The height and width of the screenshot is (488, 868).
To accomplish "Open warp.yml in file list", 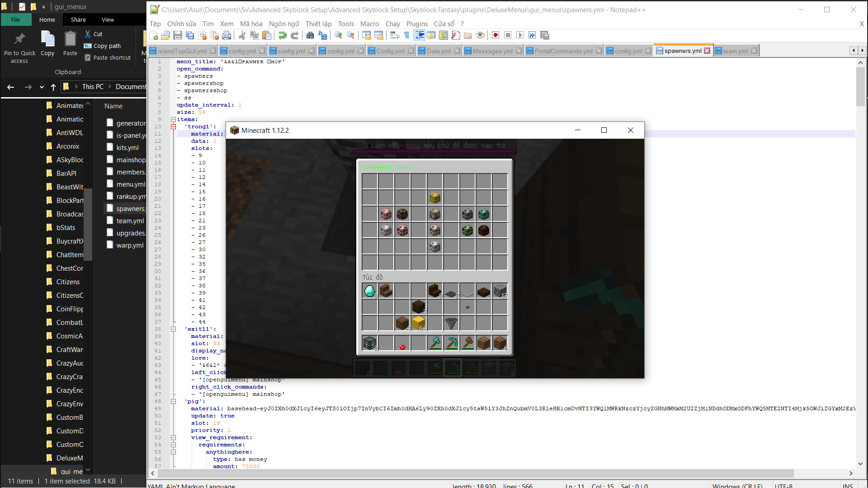I will tap(130, 245).
